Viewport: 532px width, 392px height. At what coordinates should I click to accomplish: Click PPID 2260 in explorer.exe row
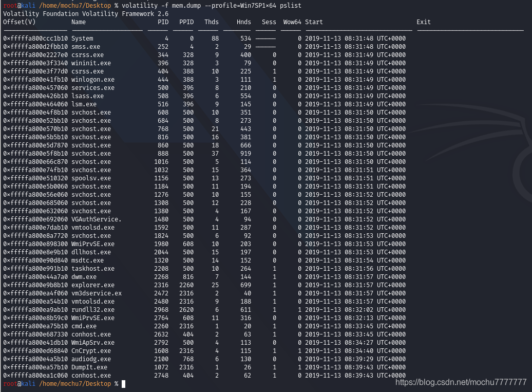point(186,285)
